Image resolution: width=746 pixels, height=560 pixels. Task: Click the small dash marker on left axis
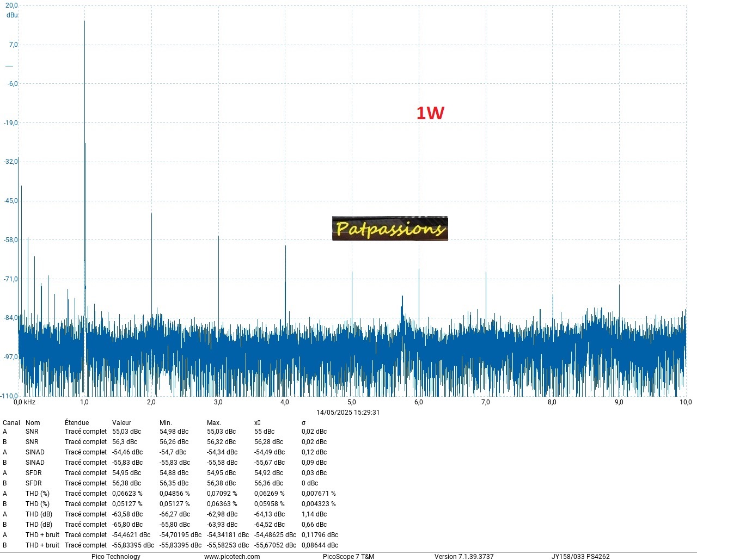pos(9,66)
